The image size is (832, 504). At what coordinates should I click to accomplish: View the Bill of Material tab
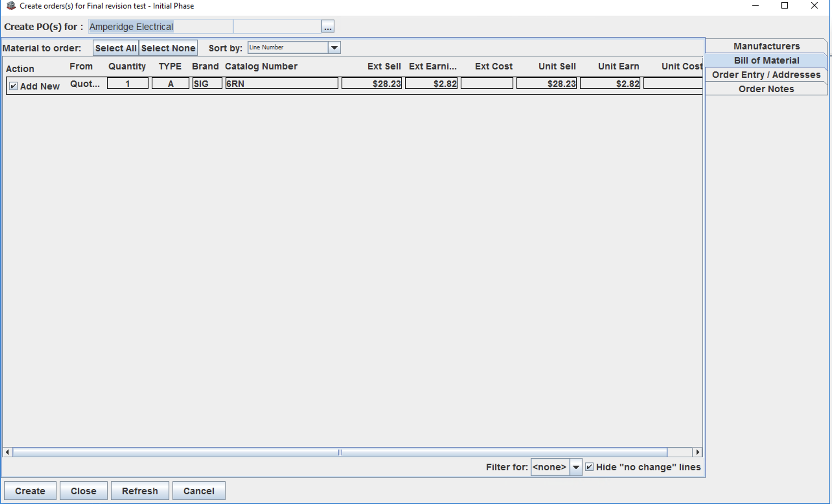(766, 61)
